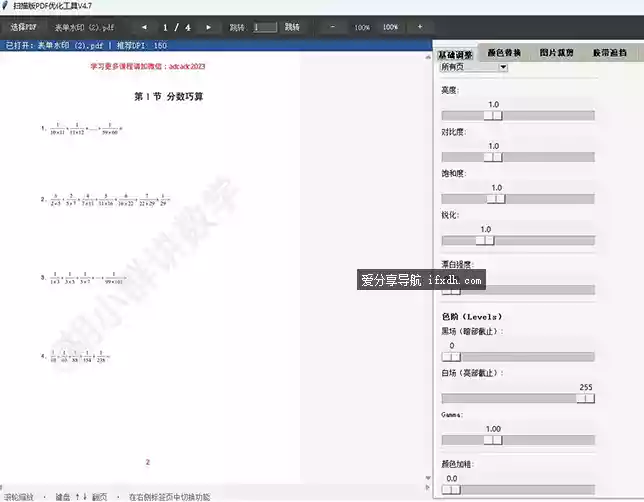Click the 漂白强度 bleach slider
The width and height of the screenshot is (644, 502).
click(x=518, y=290)
